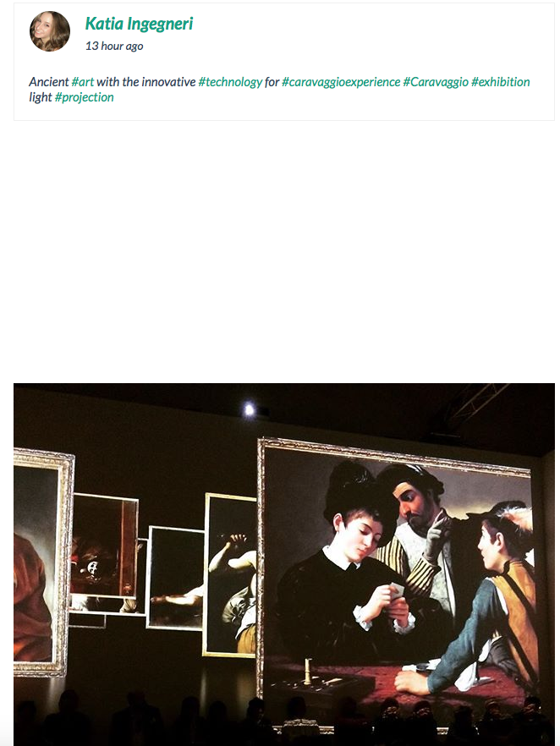
Task: Open the Katia Ingegneri name link
Action: (139, 24)
